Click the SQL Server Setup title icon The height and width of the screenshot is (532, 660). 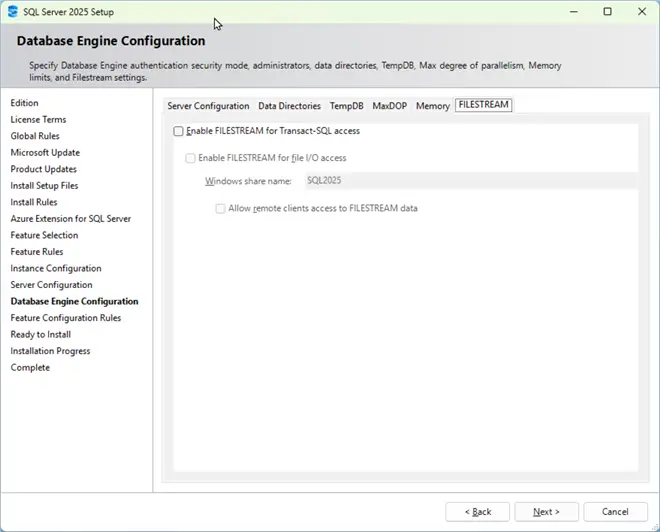(x=13, y=11)
